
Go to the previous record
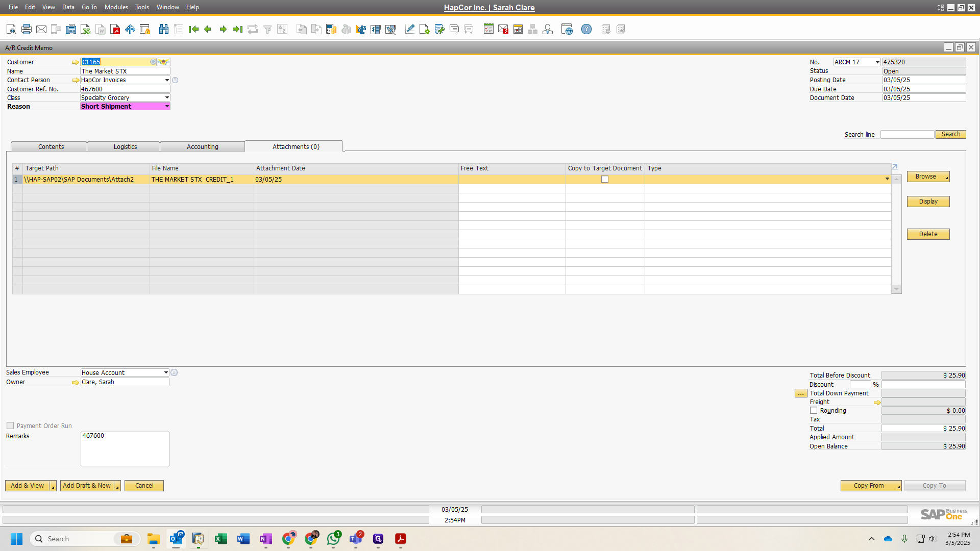click(208, 29)
